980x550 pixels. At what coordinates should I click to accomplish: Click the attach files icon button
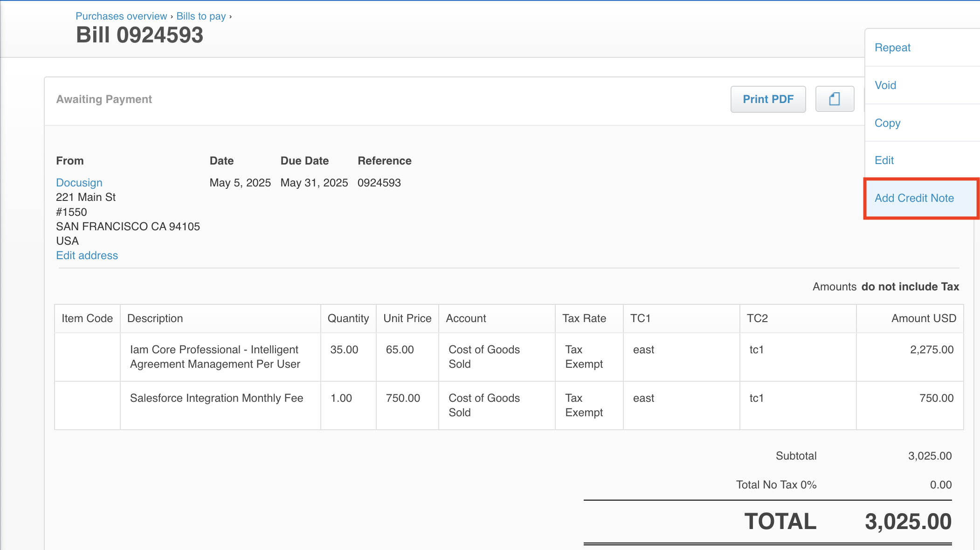835,99
